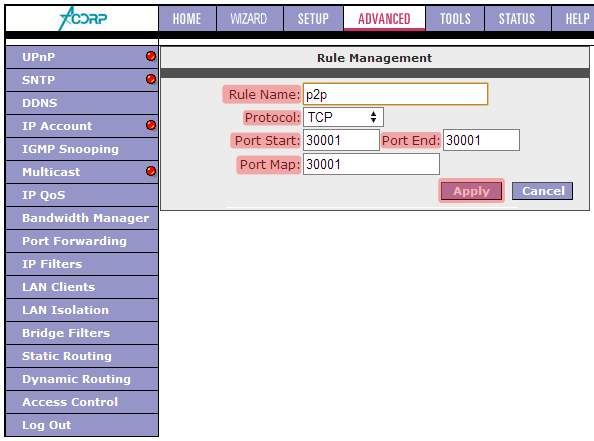Go to the STATUS tab
This screenshot has width=594, height=441.
point(517,19)
